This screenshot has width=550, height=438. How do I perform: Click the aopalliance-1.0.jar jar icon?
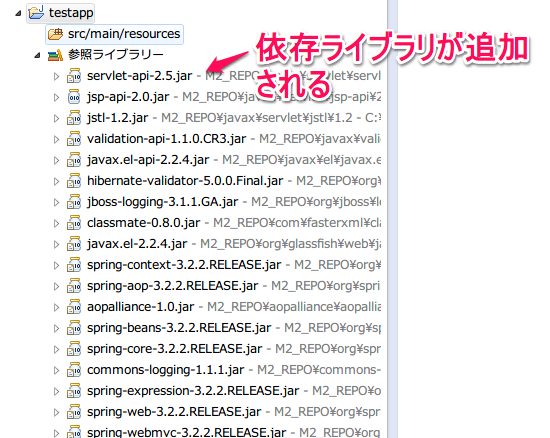click(74, 307)
